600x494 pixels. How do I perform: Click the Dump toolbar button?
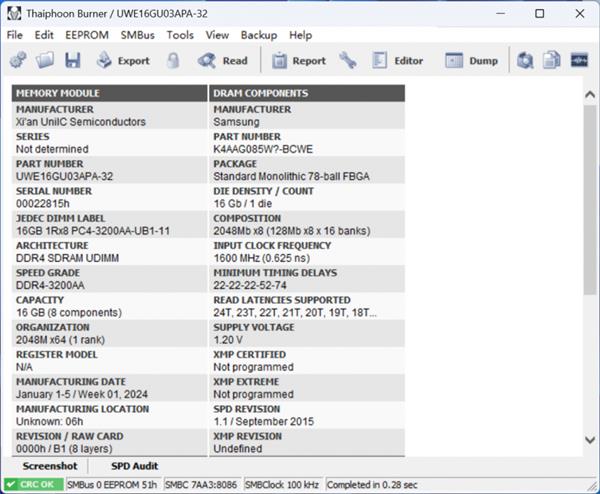[x=471, y=60]
